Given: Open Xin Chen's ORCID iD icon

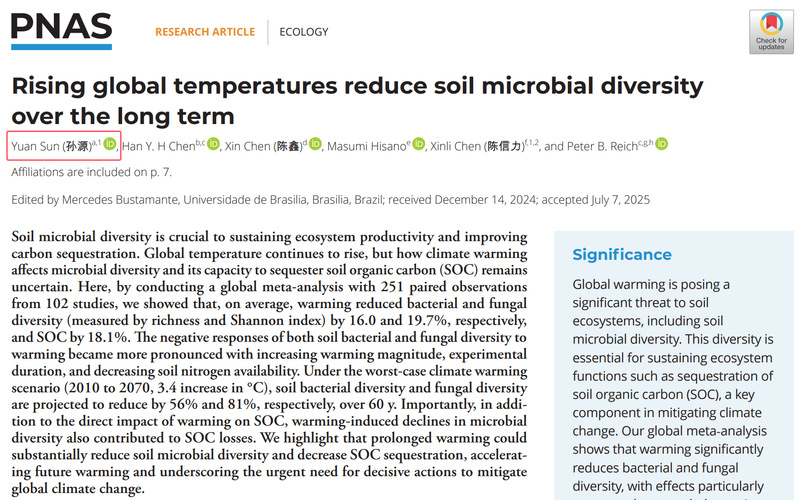Looking at the screenshot, I should 315,146.
